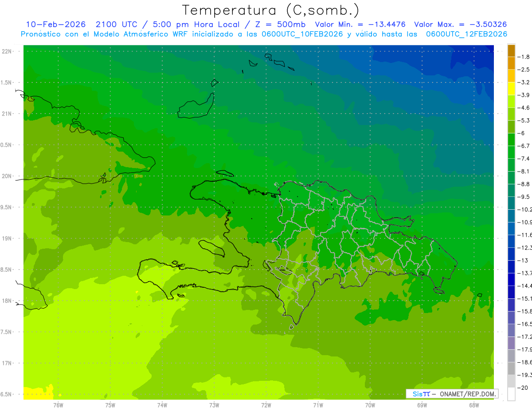This screenshot has width=532, height=411.
Task: Click the dark blue swatch between -13 and -13.7
Action: (511, 266)
